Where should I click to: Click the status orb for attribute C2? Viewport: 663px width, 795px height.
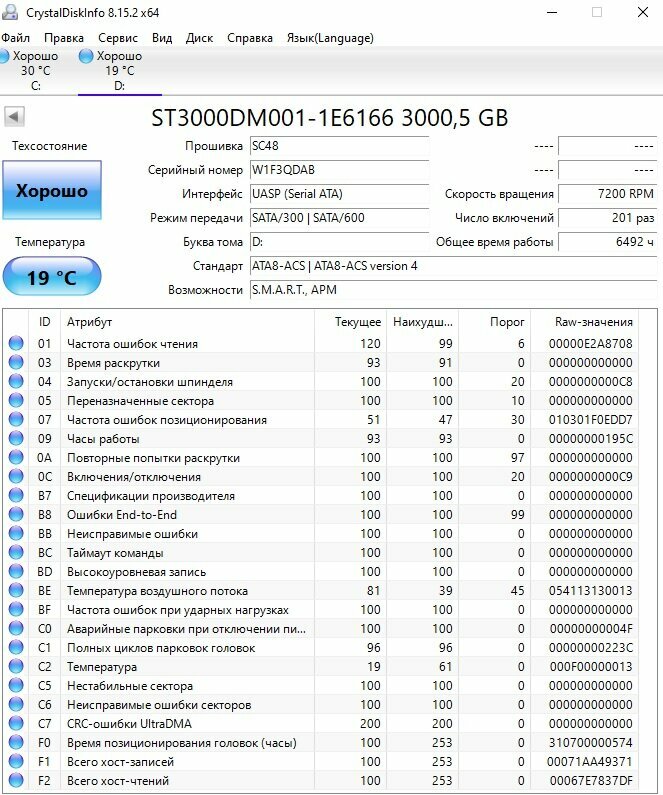16,667
